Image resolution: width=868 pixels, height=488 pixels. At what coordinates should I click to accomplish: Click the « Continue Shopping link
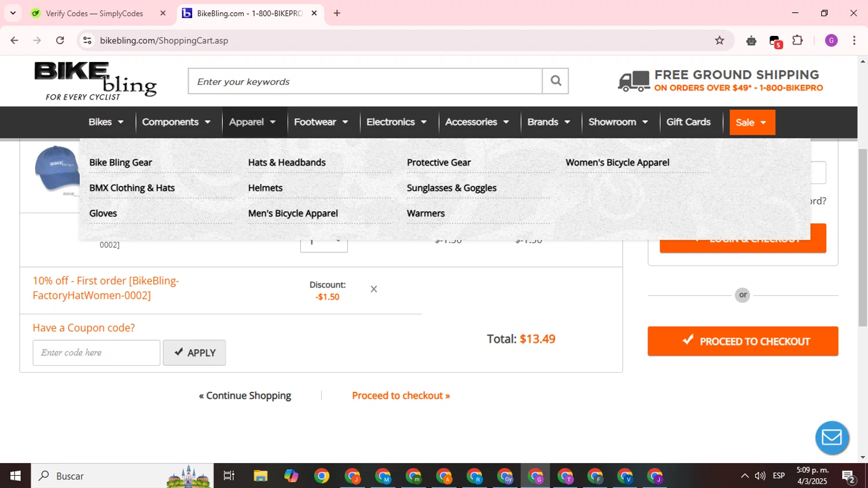(245, 395)
